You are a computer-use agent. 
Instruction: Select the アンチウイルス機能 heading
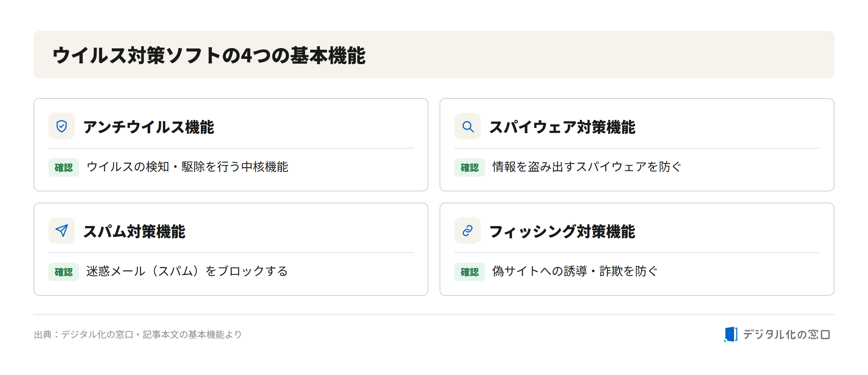tap(149, 127)
